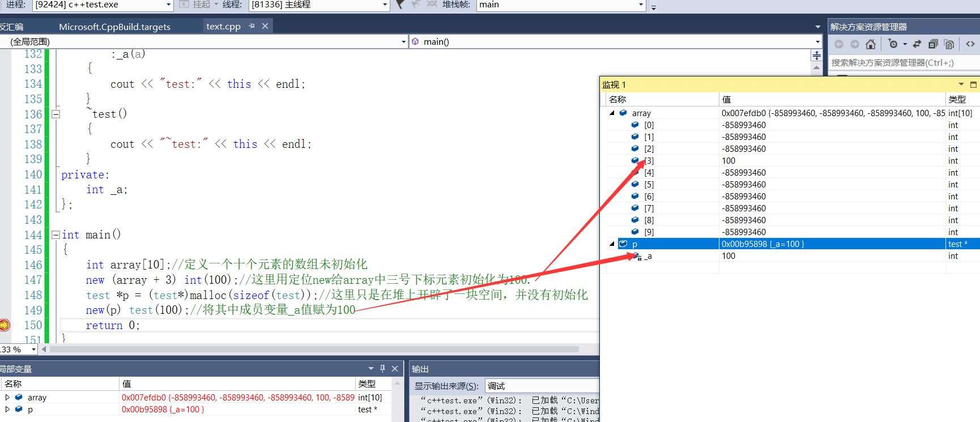Switch to Microsoft.CppBuild.targets tab
980x422 pixels.
click(x=114, y=27)
